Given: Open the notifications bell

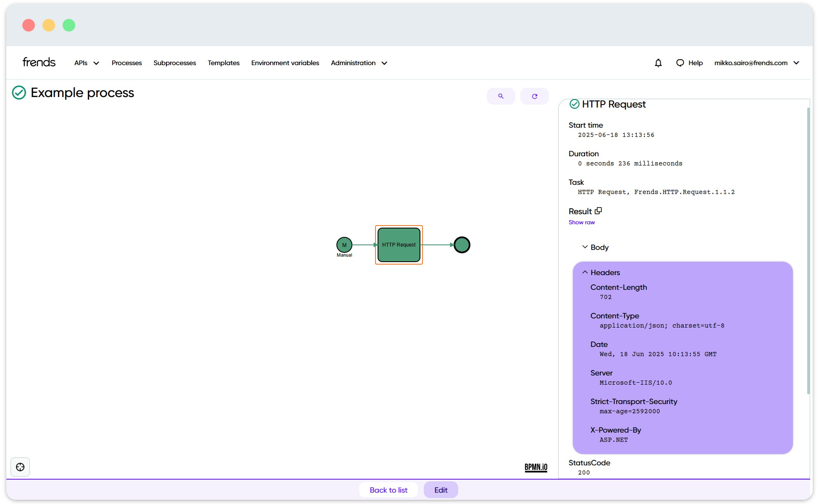Looking at the screenshot, I should pyautogui.click(x=658, y=63).
